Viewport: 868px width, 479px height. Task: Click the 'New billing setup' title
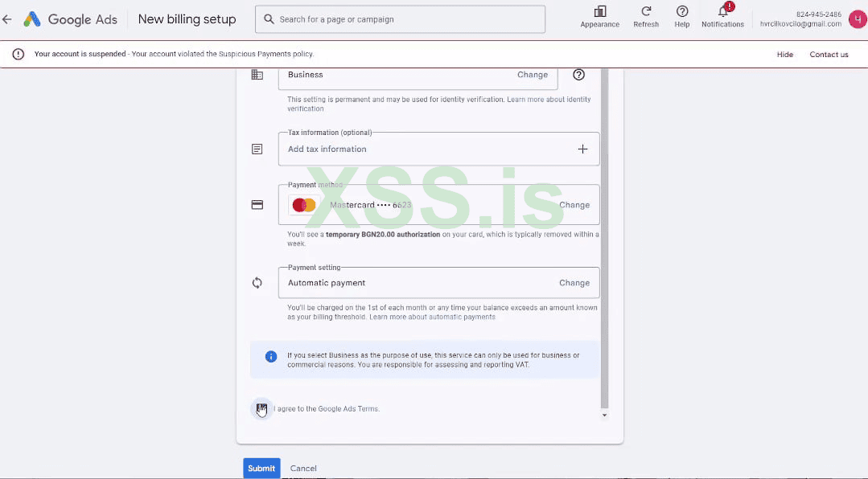click(187, 19)
